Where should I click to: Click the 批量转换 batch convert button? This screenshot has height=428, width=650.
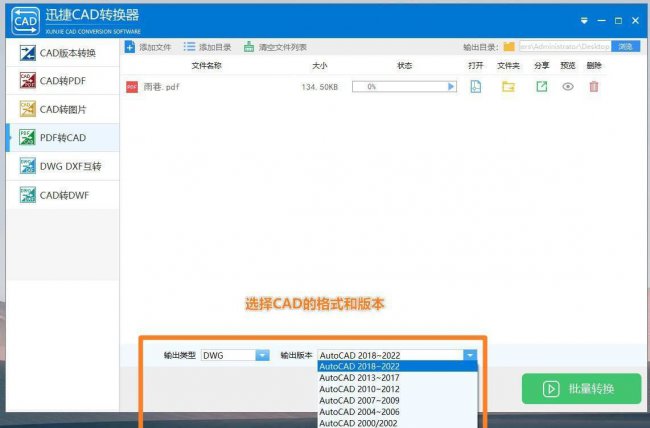pos(582,389)
